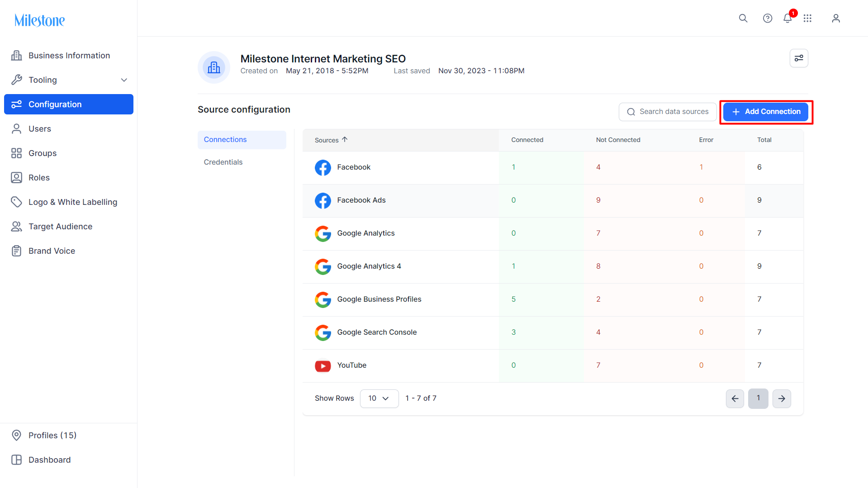Open the Google Business Profiles source name

379,299
